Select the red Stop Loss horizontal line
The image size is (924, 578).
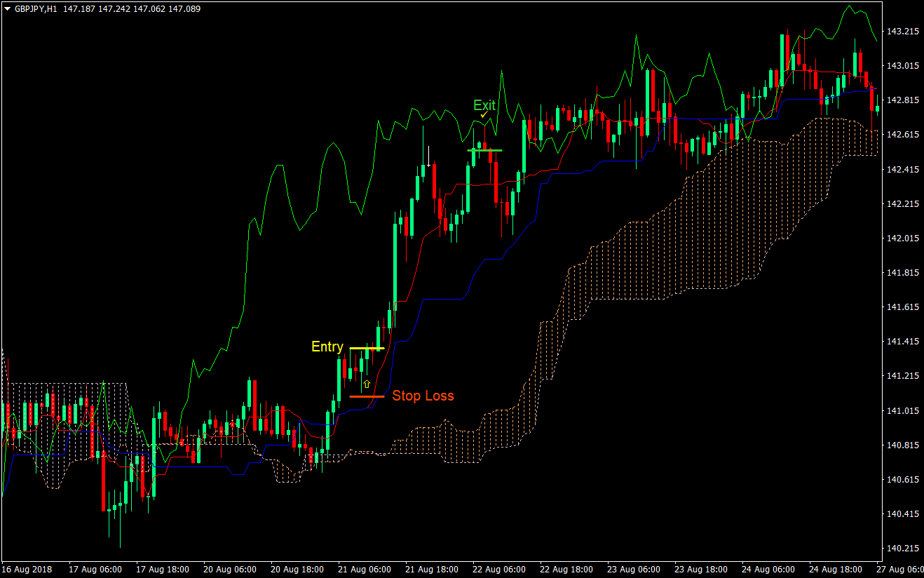(x=364, y=396)
